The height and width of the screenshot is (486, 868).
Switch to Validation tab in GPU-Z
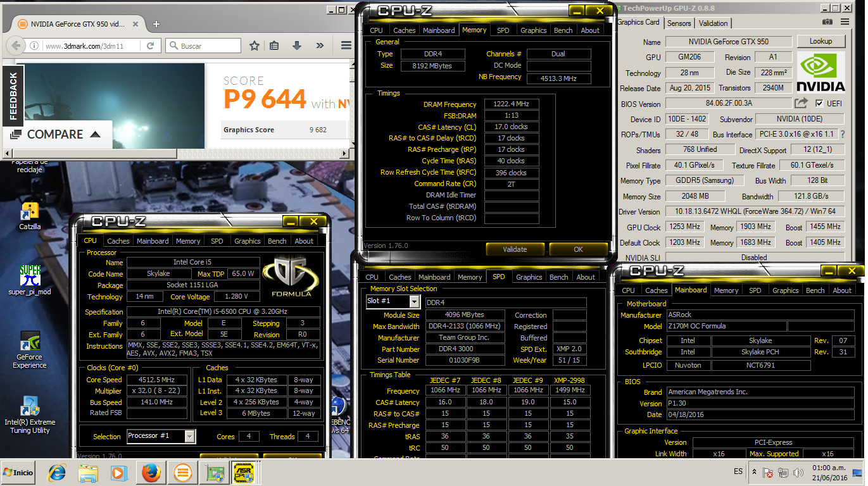[x=714, y=23]
